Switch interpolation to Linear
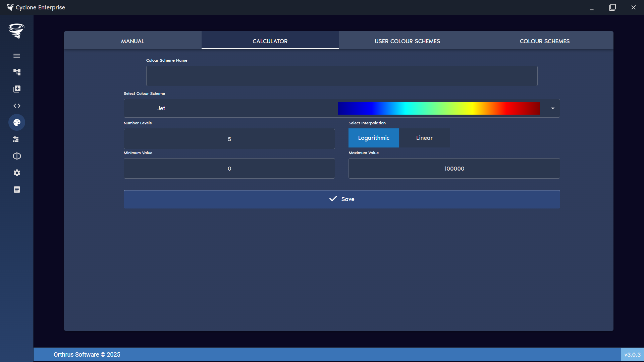 click(x=424, y=138)
